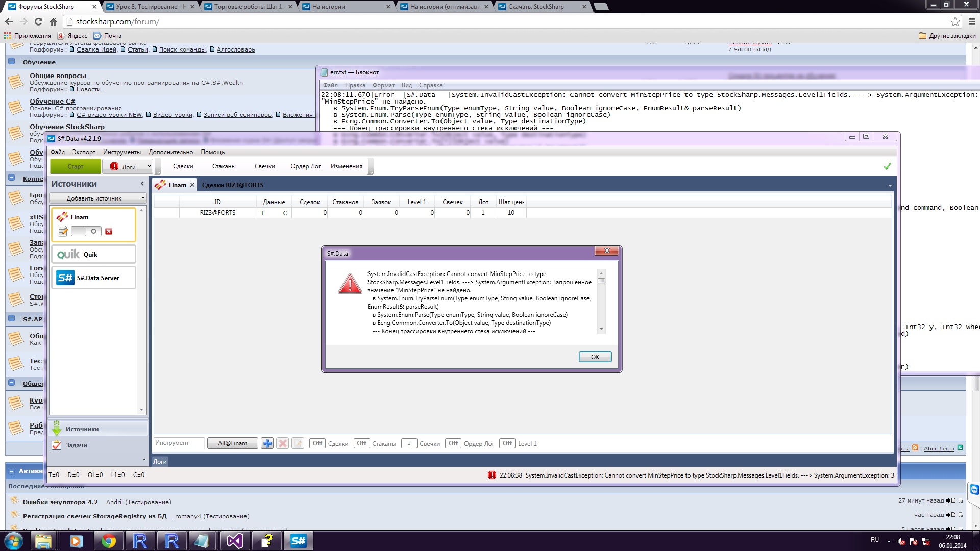Click the Finam source edit-settings icon
This screenshot has width=980, height=551.
tap(63, 231)
